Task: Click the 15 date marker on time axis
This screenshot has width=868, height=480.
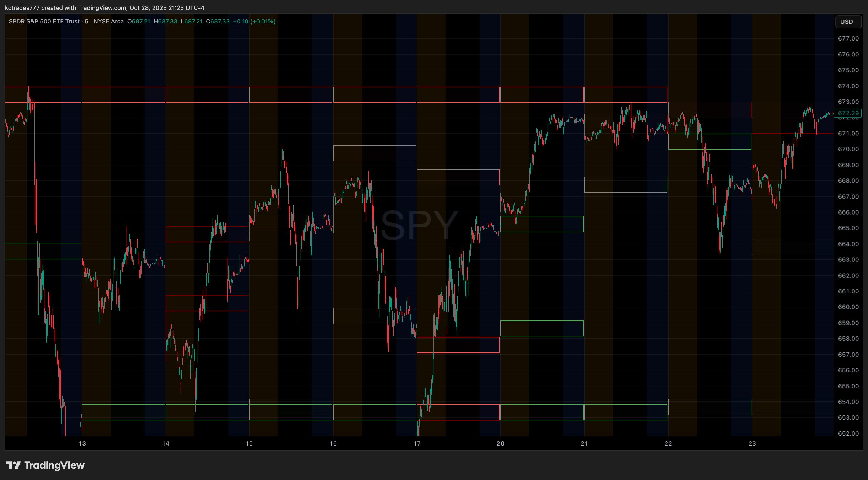Action: [x=249, y=443]
